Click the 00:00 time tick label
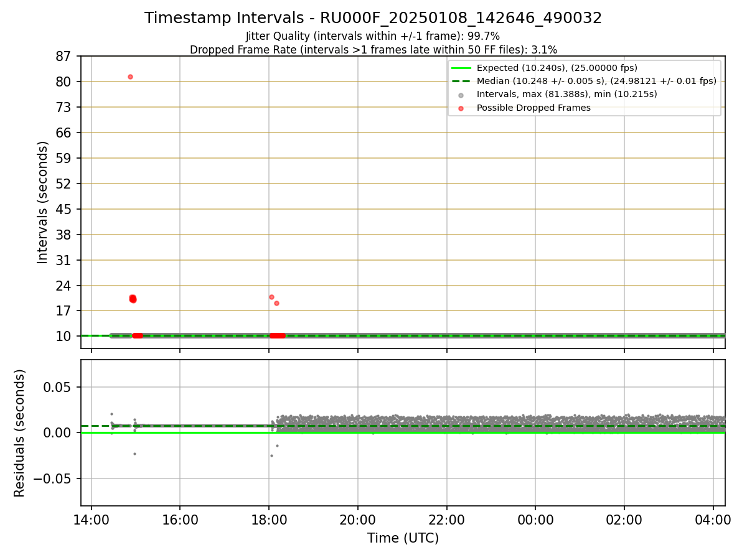The image size is (747, 560). pyautogui.click(x=535, y=520)
